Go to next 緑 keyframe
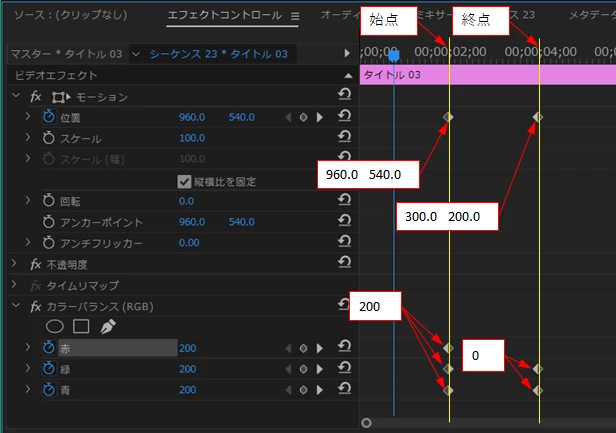616x433 pixels. 320,369
